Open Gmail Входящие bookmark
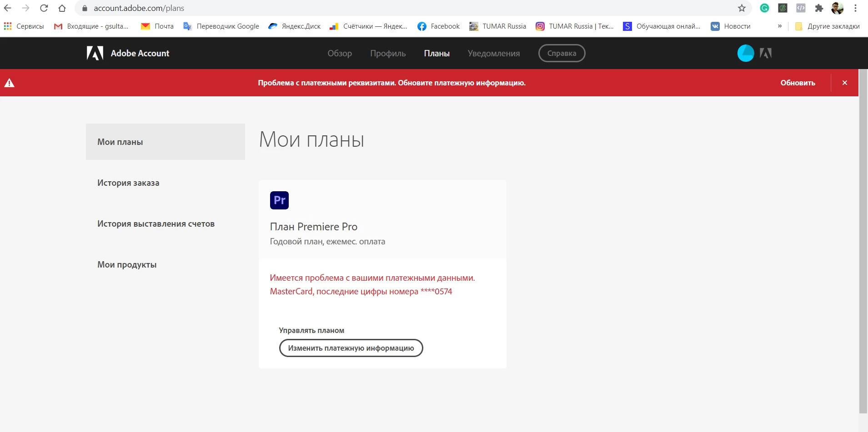Image resolution: width=868 pixels, height=432 pixels. click(91, 26)
